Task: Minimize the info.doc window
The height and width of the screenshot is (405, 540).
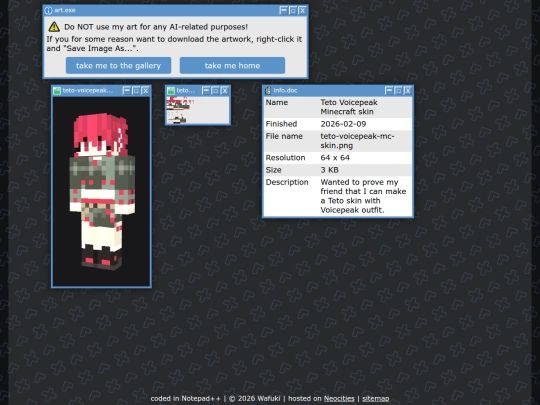Action: (x=389, y=91)
